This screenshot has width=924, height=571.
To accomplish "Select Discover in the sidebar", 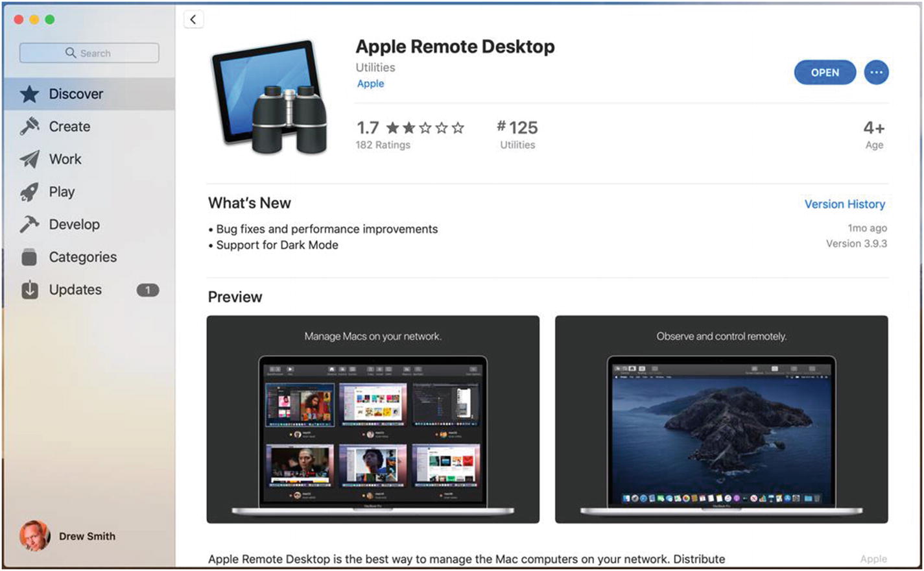I will tap(89, 94).
